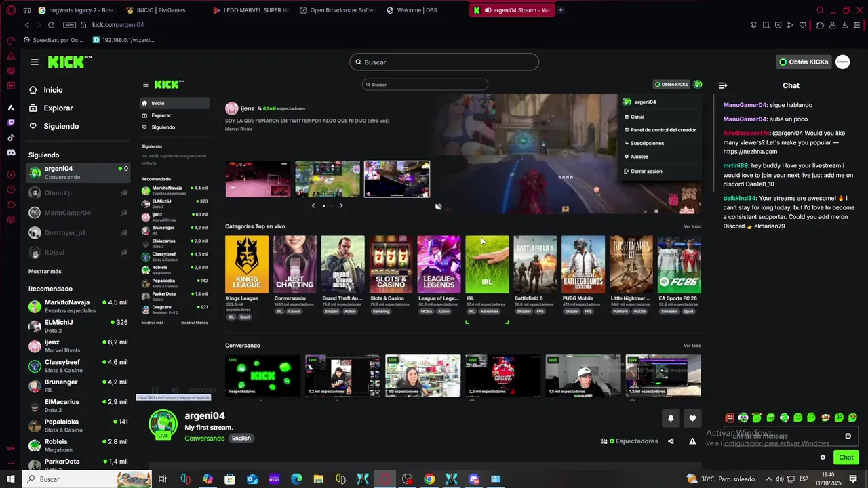This screenshot has width=868, height=488.
Task: Click the Battlefield 6 category thumbnail
Action: click(x=535, y=264)
